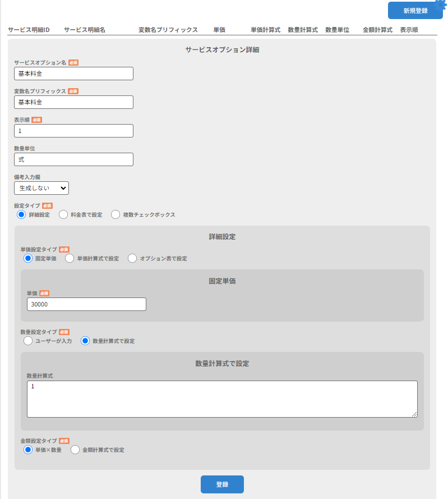Choose 金額計算式で設定 radio option
The height and width of the screenshot is (499, 448).
pos(75,450)
